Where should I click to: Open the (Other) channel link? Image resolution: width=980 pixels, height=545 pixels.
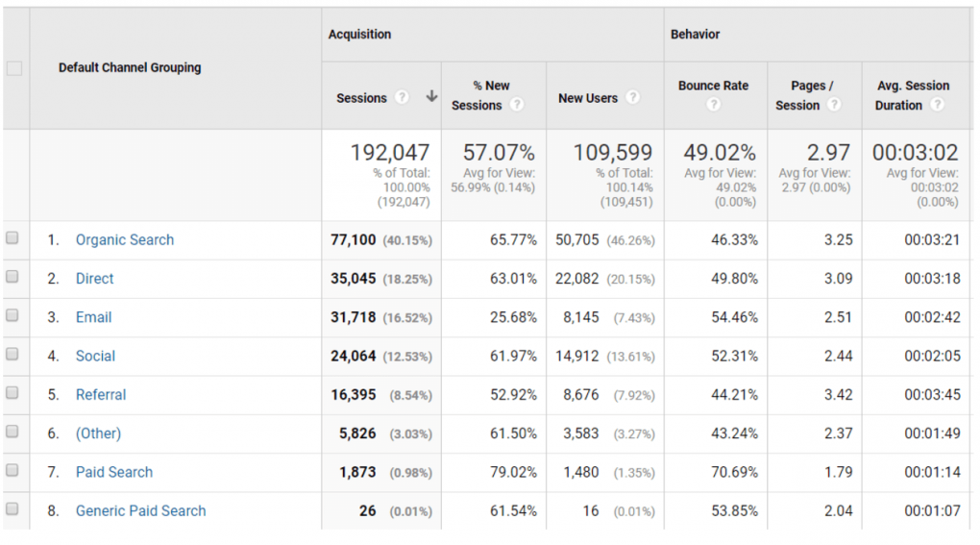point(98,434)
